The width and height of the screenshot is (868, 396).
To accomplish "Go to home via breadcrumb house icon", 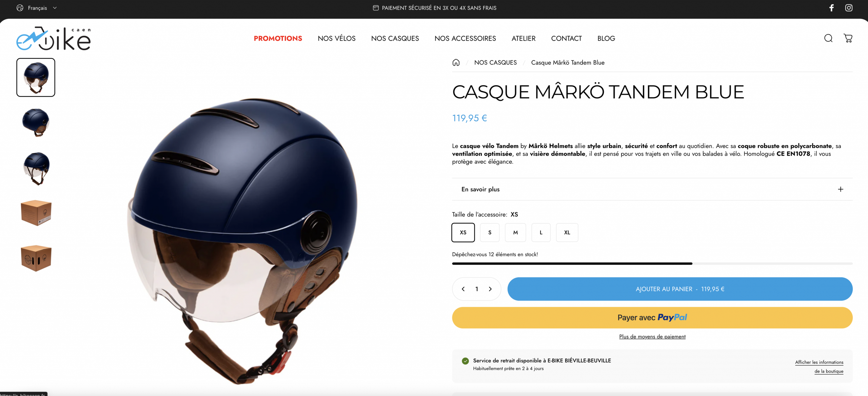I will (x=456, y=62).
